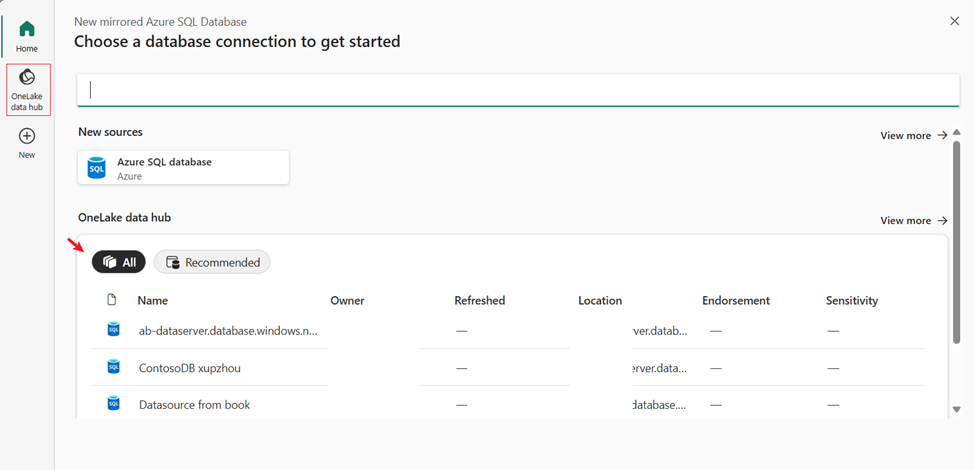View more OneLake data hub items

[x=914, y=221]
